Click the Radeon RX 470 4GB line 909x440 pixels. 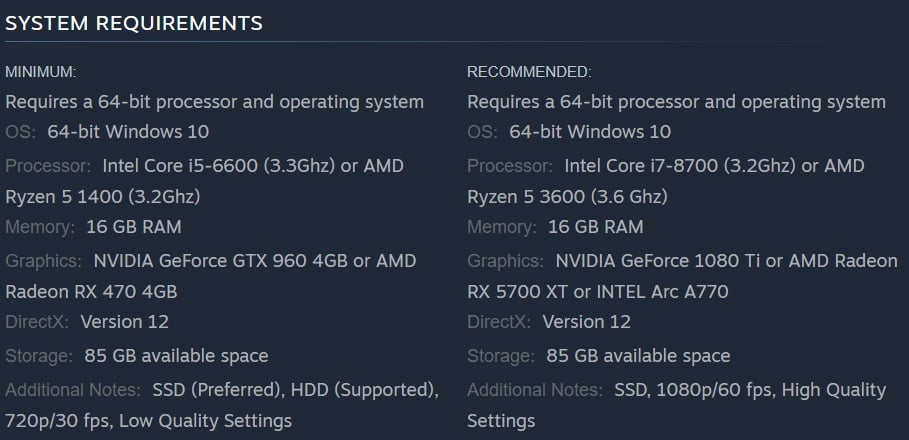coord(91,292)
